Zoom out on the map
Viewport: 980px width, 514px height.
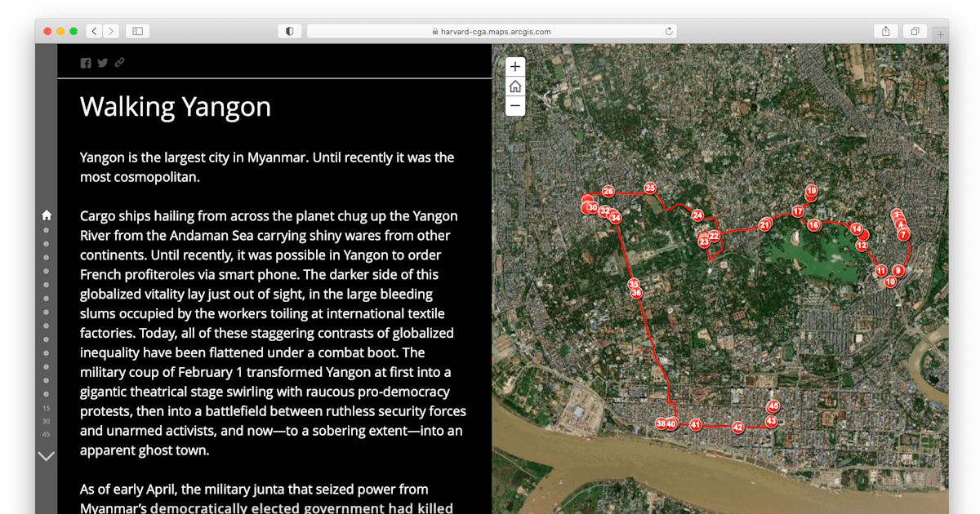514,106
